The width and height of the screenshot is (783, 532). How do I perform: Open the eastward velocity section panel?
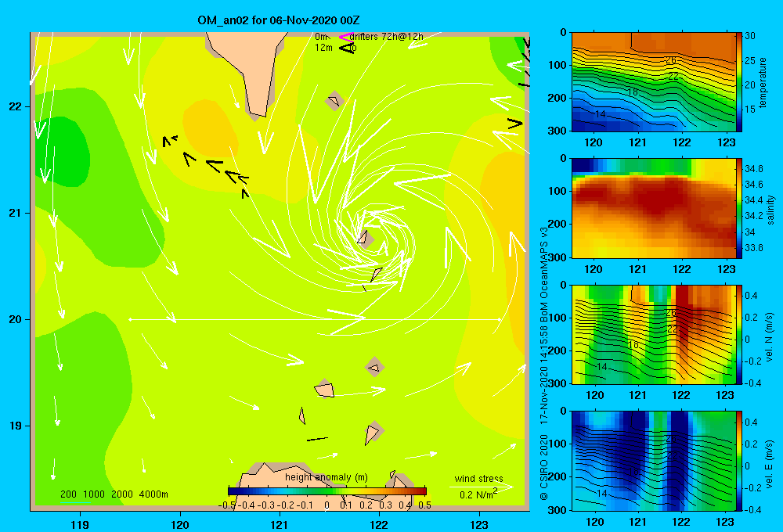653,461
